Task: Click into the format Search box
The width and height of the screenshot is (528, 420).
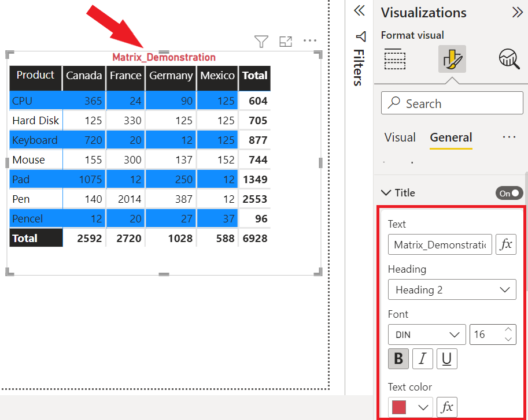Action: pyautogui.click(x=452, y=103)
